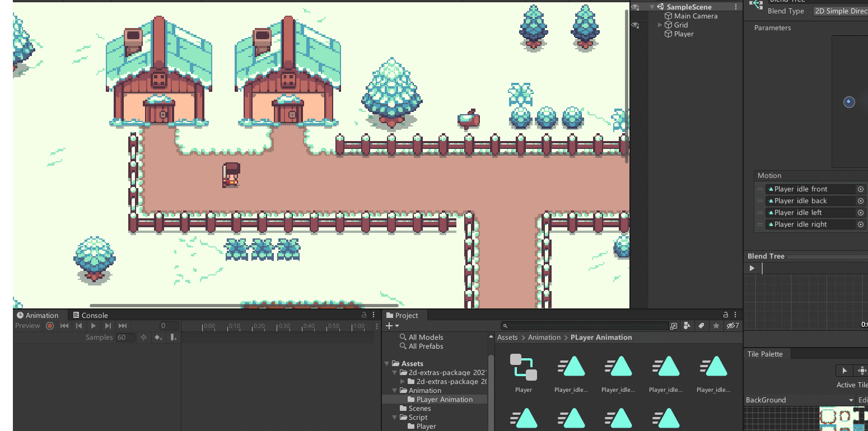The width and height of the screenshot is (868, 431).
Task: Lock the Animation panel
Action: point(363,315)
